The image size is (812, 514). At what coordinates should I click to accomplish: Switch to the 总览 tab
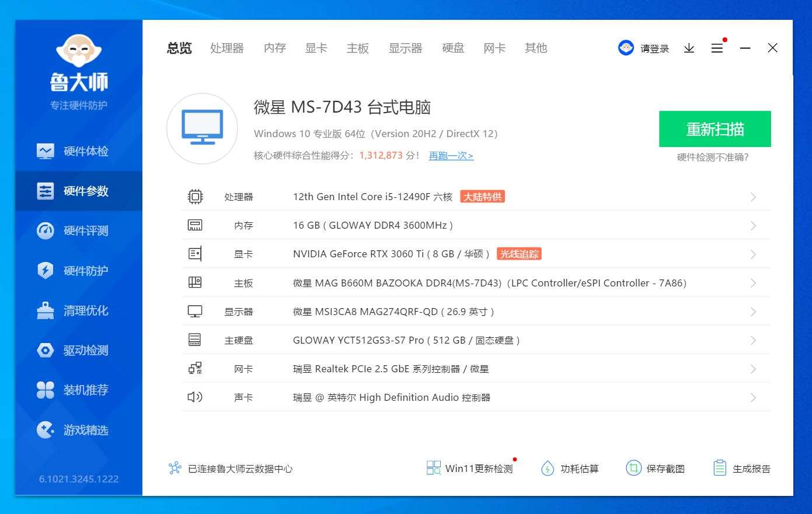pos(179,48)
